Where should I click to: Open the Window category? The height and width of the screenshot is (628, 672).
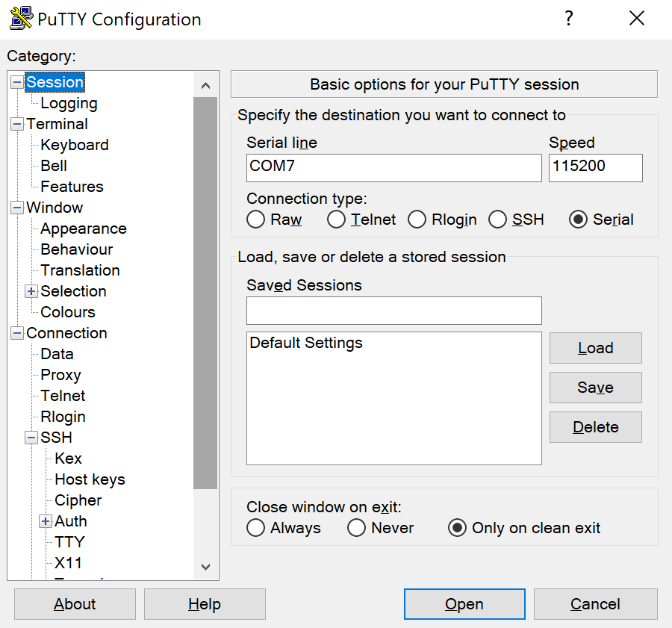(x=55, y=208)
